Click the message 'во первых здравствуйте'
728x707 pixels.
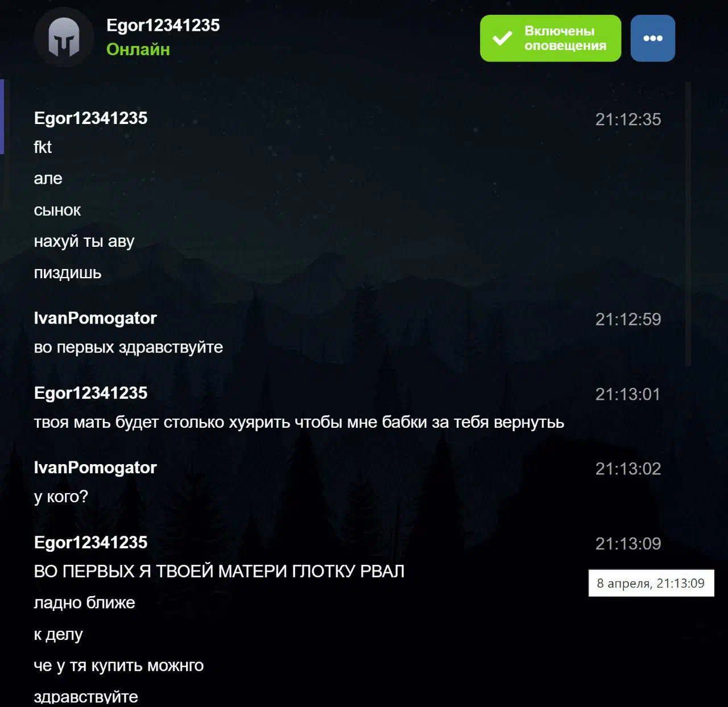pos(129,347)
